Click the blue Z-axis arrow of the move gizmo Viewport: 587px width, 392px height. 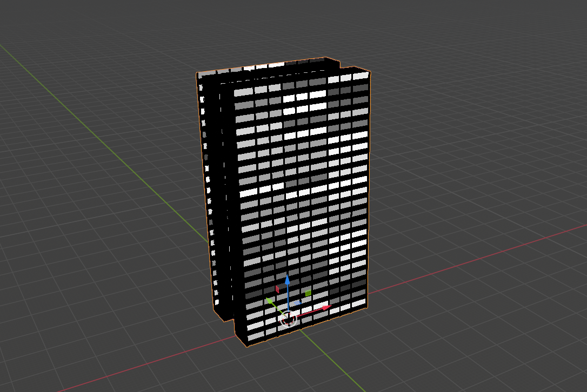click(x=288, y=279)
